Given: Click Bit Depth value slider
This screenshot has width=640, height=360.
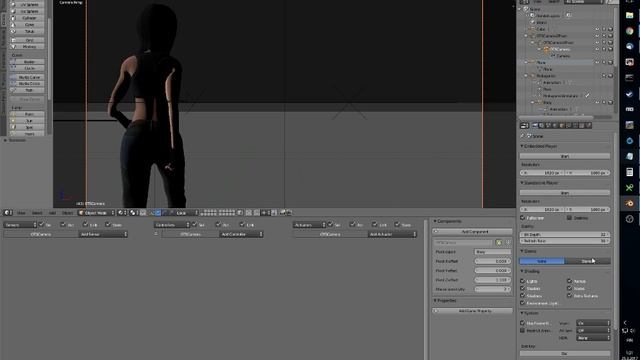Looking at the screenshot, I should pos(565,234).
